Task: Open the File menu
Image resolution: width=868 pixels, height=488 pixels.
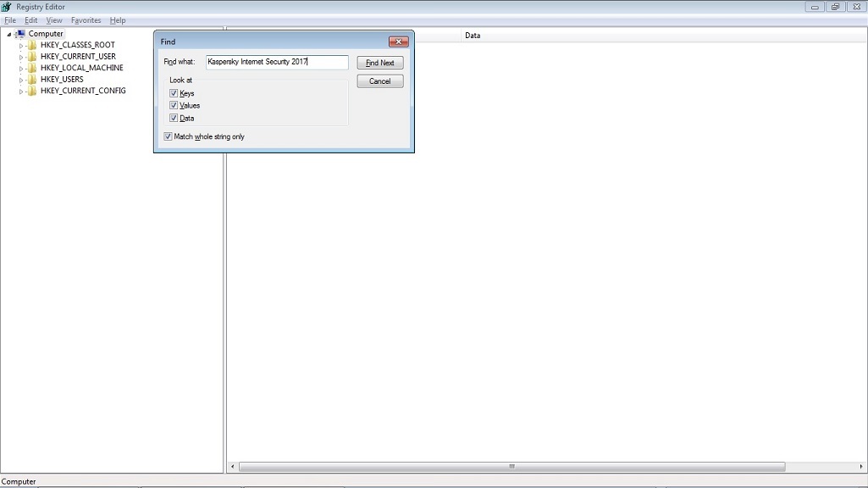Action: coord(10,20)
